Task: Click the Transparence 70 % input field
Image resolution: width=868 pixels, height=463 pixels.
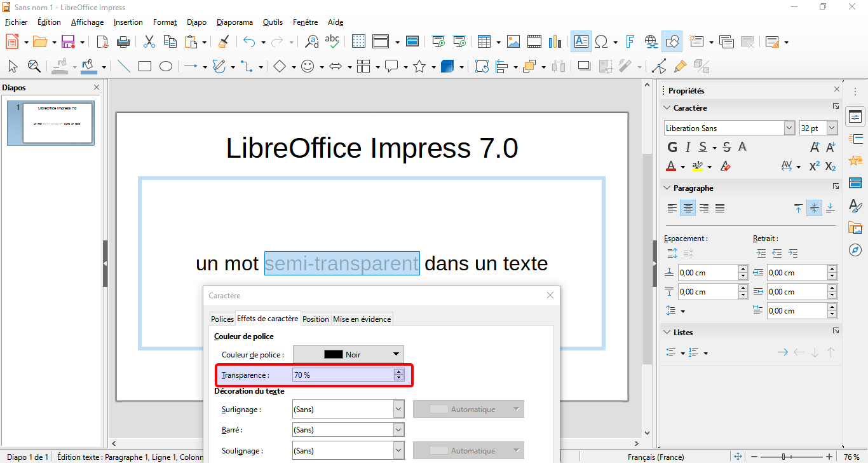Action: click(343, 375)
